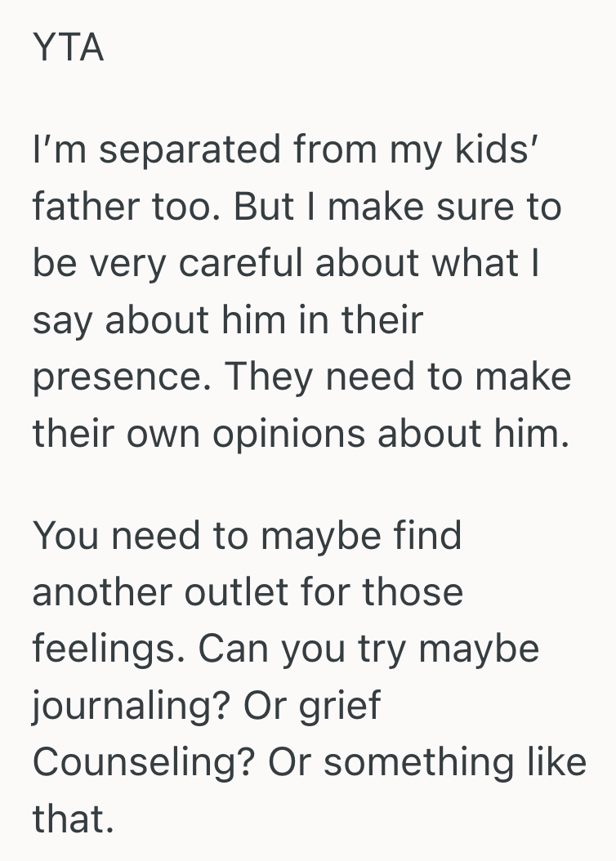Click the word 'another'

[100, 592]
